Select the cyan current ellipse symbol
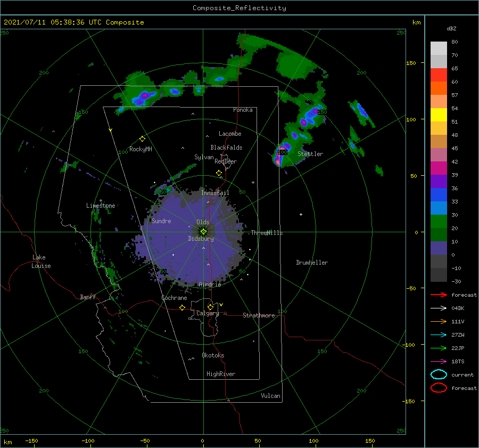This screenshot has height=448, width=479. point(439,374)
